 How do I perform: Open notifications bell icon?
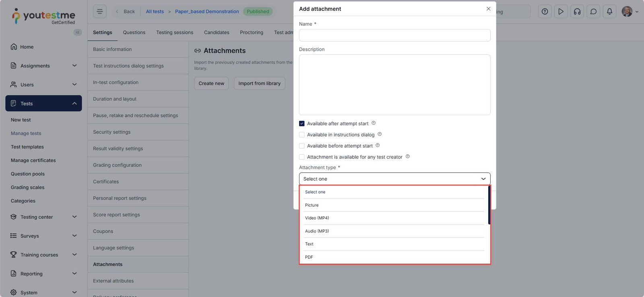(609, 12)
